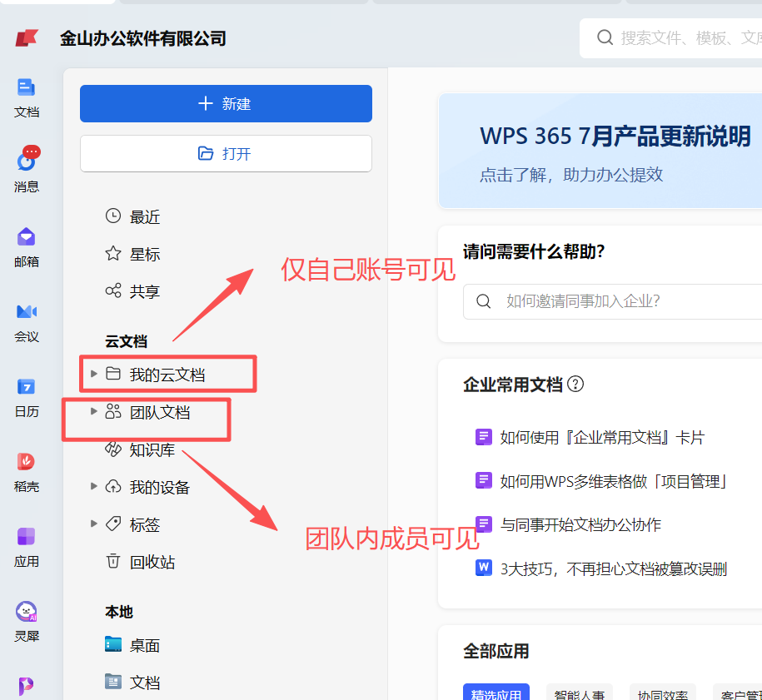762x700 pixels.
Task: Open the 文档 sidebar icon
Action: tap(27, 96)
